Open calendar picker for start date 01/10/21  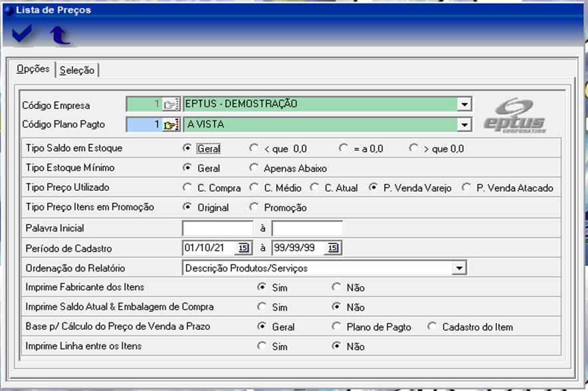[243, 248]
